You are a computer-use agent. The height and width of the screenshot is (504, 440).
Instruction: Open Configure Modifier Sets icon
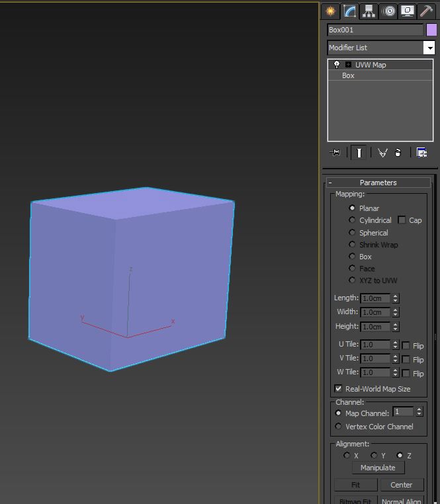421,153
